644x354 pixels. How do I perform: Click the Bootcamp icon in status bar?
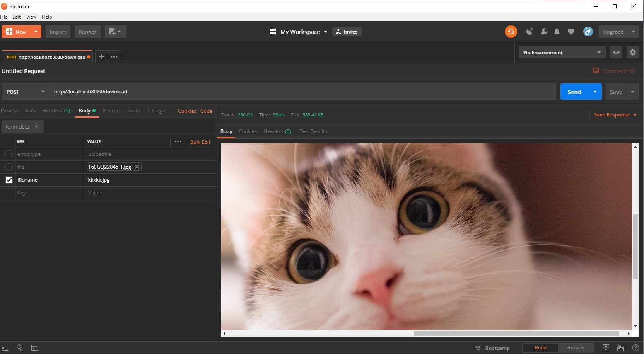coord(478,348)
